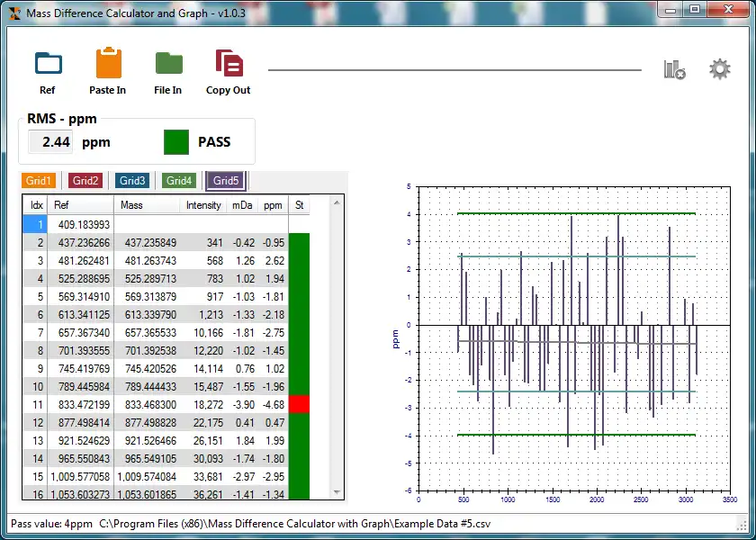
Task: Click the ppm axis label on graph
Action: (396, 339)
